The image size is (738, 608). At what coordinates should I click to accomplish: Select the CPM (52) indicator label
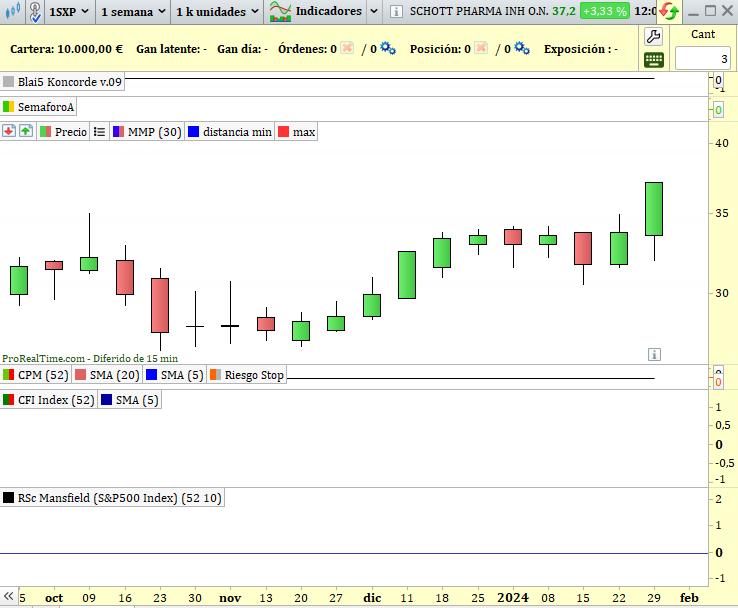36,375
